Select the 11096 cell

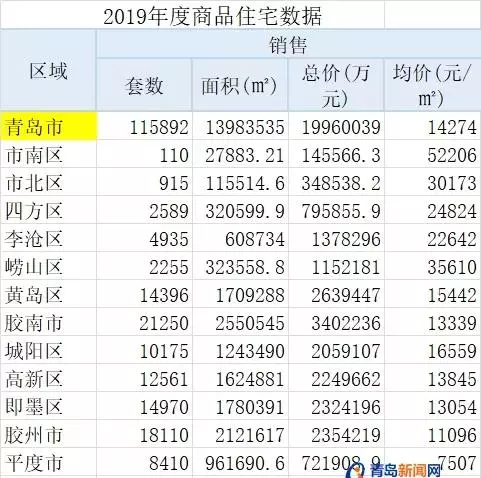(x=433, y=434)
